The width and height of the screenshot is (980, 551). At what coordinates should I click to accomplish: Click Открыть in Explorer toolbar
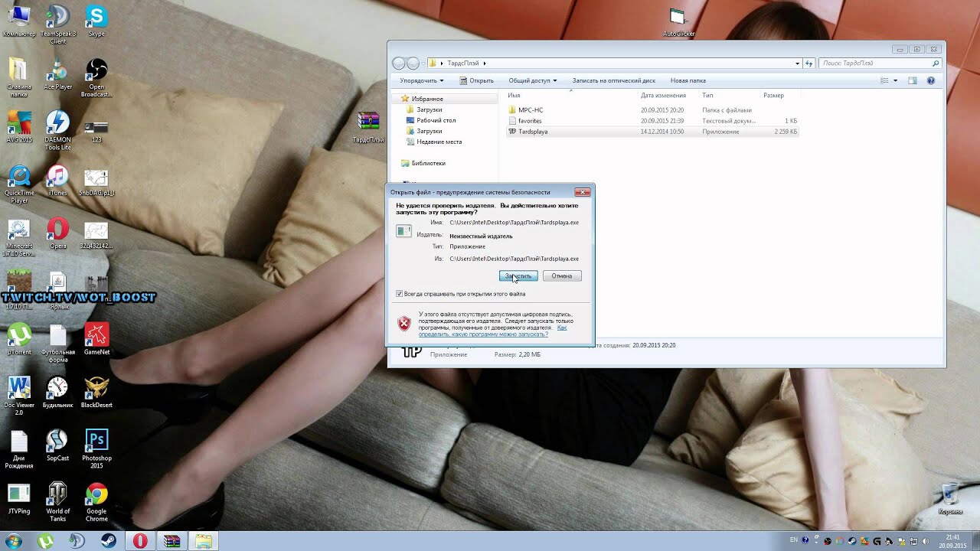[x=476, y=80]
